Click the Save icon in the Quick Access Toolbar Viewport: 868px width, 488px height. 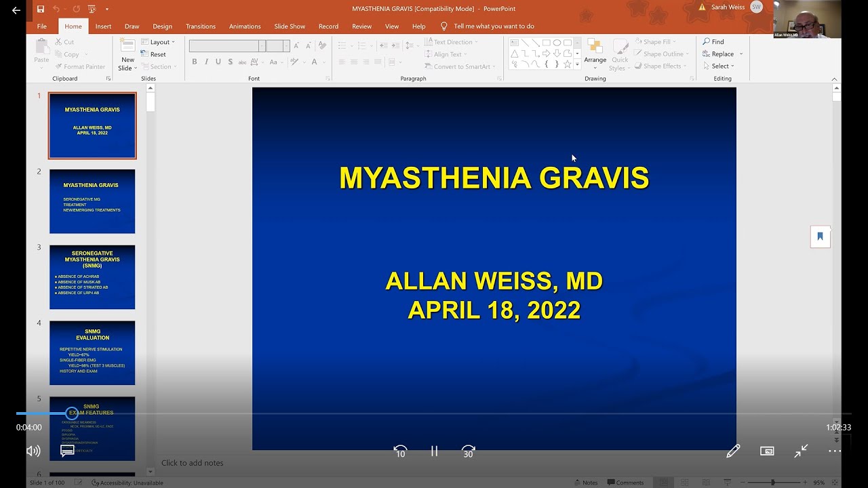pyautogui.click(x=41, y=9)
